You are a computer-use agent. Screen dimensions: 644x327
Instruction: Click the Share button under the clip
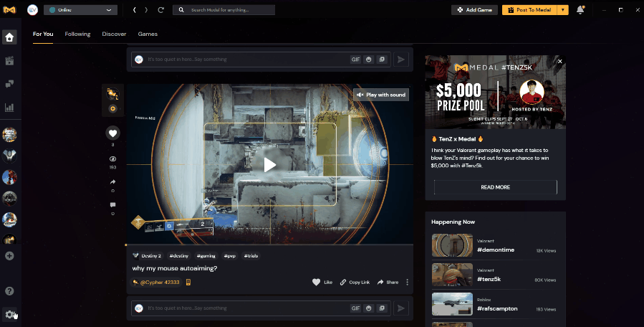click(388, 282)
